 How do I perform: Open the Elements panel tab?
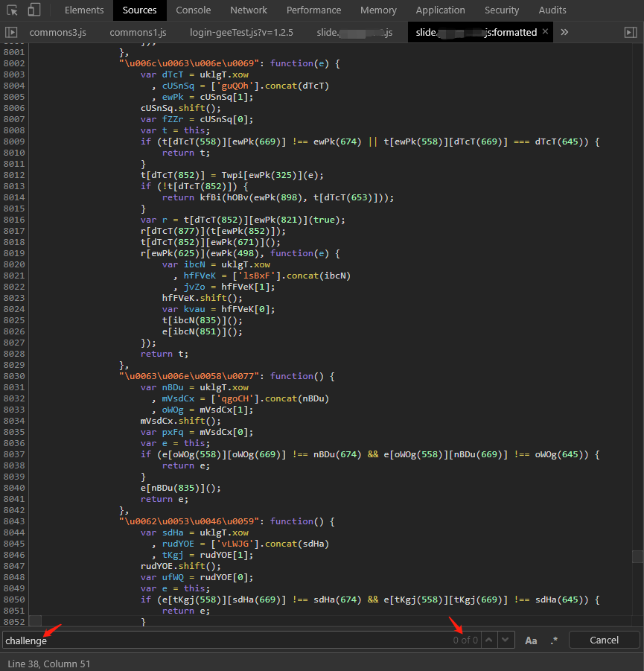84,10
